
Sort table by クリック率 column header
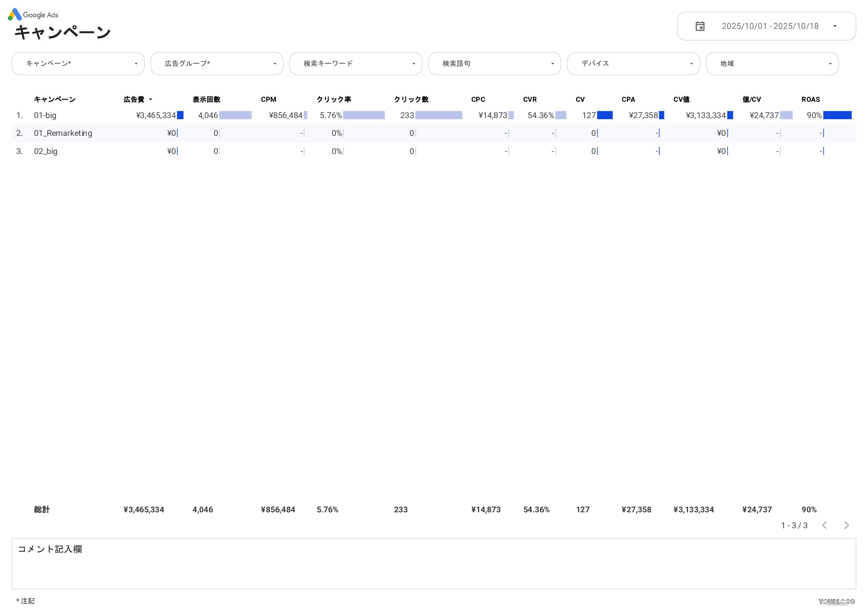coord(333,100)
